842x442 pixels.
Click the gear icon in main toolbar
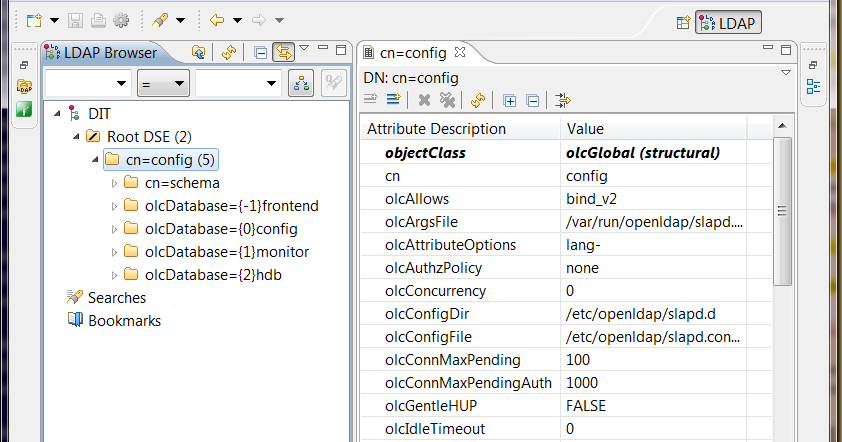click(121, 21)
